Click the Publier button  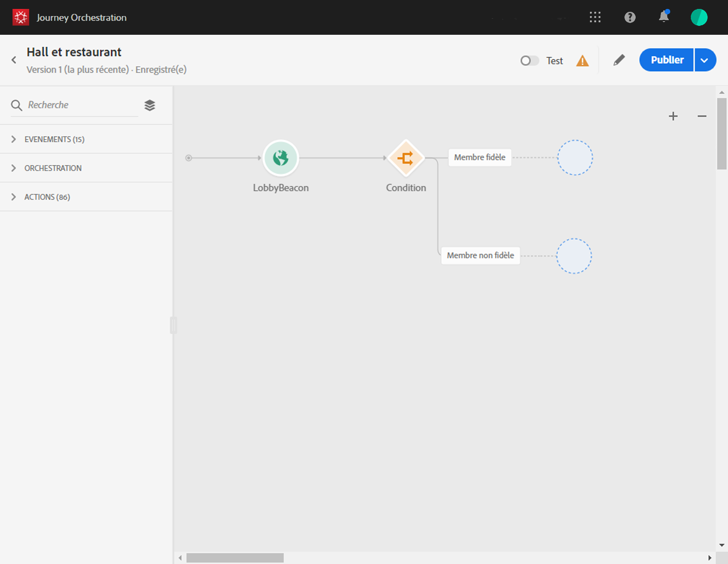(x=667, y=60)
